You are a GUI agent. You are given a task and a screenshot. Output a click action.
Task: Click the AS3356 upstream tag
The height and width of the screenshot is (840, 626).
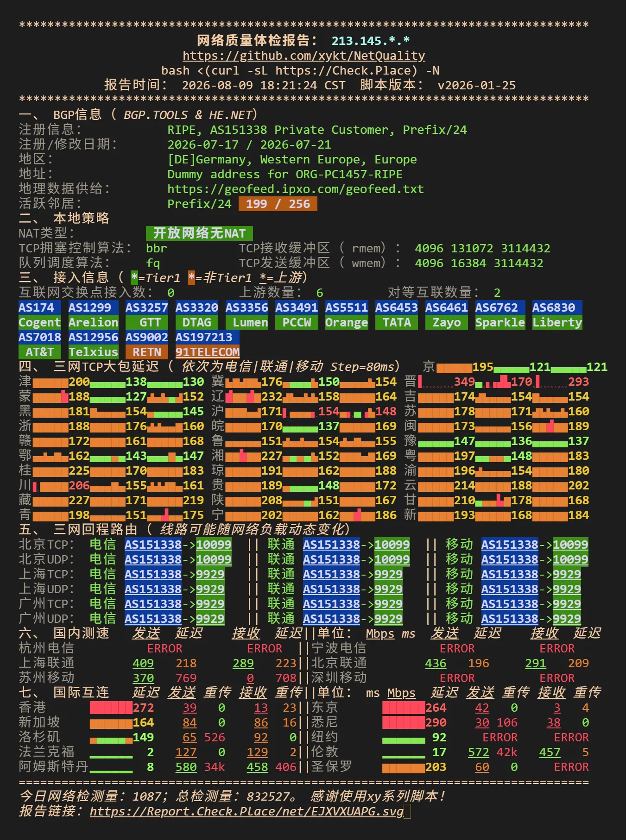pos(247,307)
